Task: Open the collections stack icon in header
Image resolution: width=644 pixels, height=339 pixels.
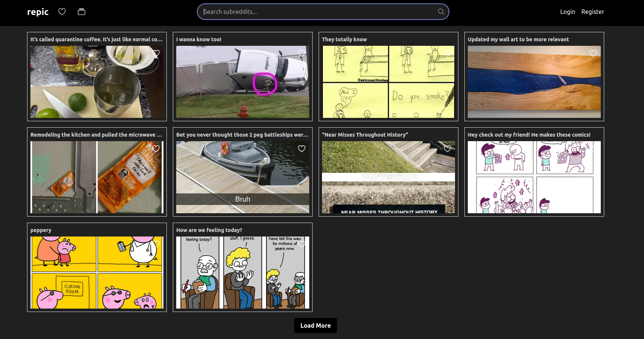Action: [x=82, y=12]
